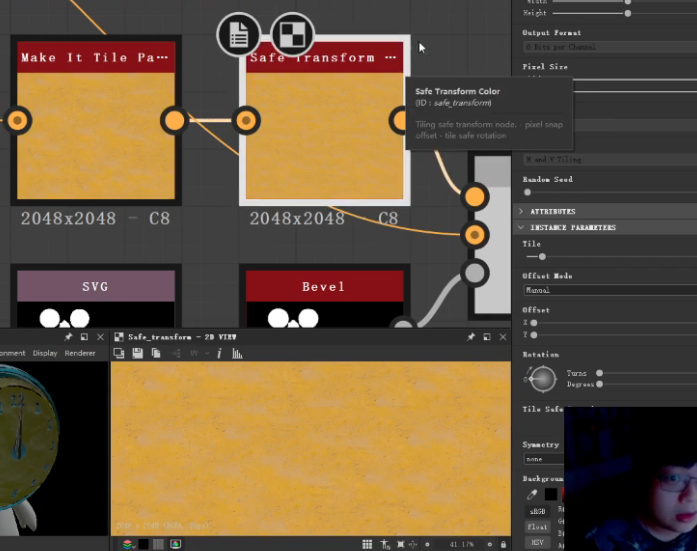Click the Safe_transform - 2D VIEW title
Viewport: 697px width, 551px height.
click(x=182, y=337)
